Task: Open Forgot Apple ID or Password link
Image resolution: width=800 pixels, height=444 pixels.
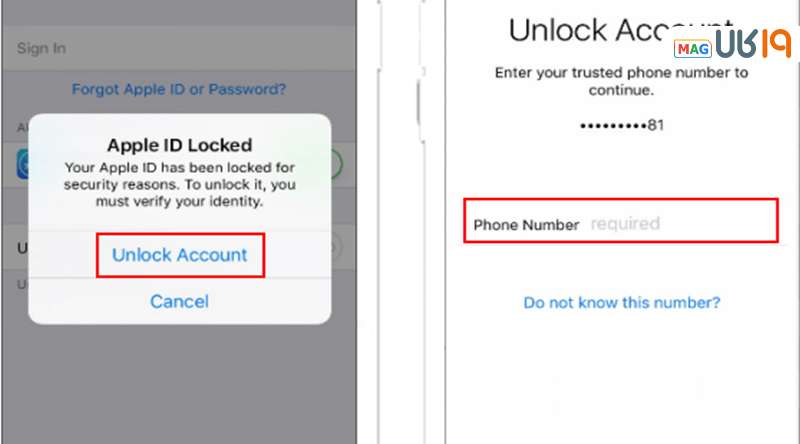Action: (179, 89)
